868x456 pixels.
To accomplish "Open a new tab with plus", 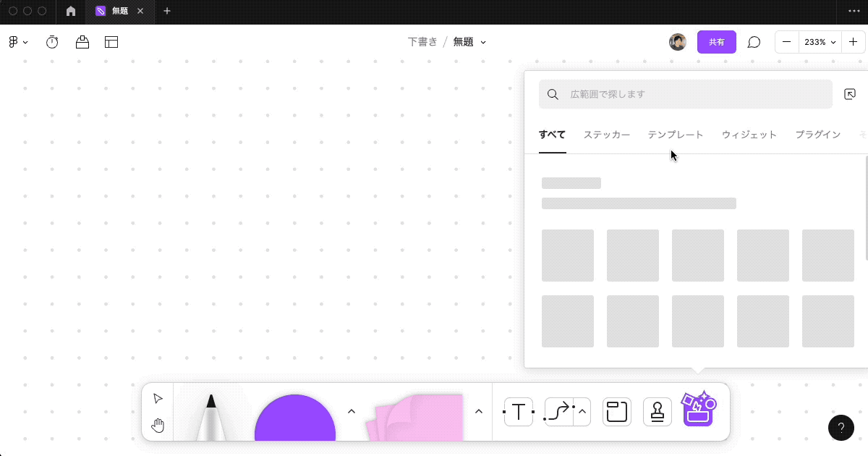I will 167,11.
